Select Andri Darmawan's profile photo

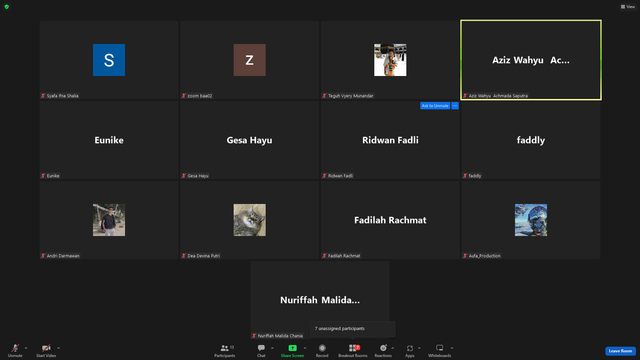coord(109,220)
